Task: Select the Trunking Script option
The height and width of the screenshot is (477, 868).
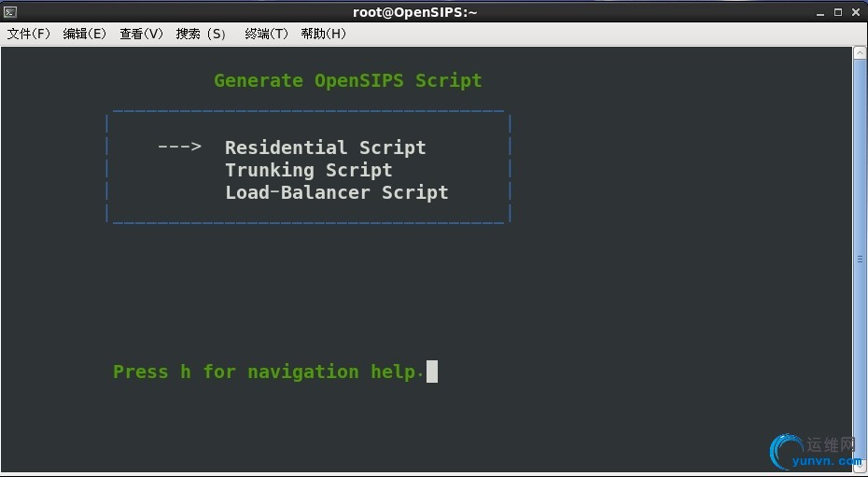Action: [x=309, y=170]
